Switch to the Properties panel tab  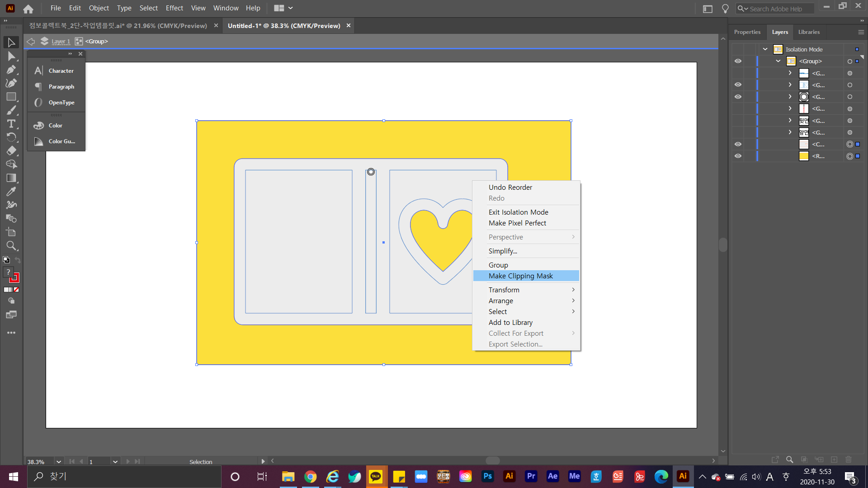click(x=747, y=32)
